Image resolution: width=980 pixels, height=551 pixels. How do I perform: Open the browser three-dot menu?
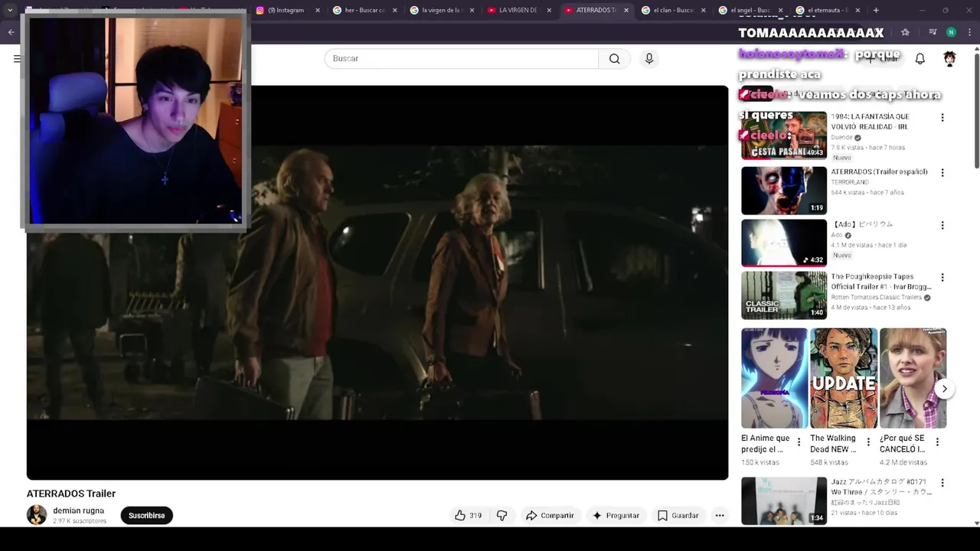[x=970, y=32]
